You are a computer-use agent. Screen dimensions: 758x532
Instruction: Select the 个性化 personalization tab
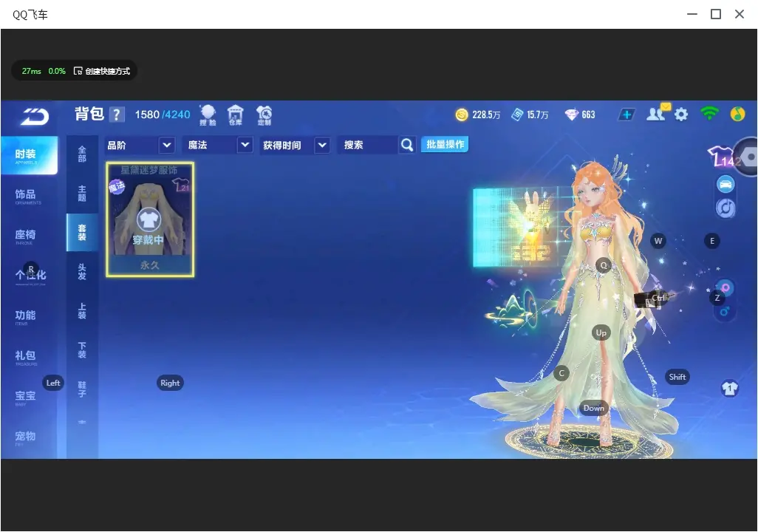[29, 276]
